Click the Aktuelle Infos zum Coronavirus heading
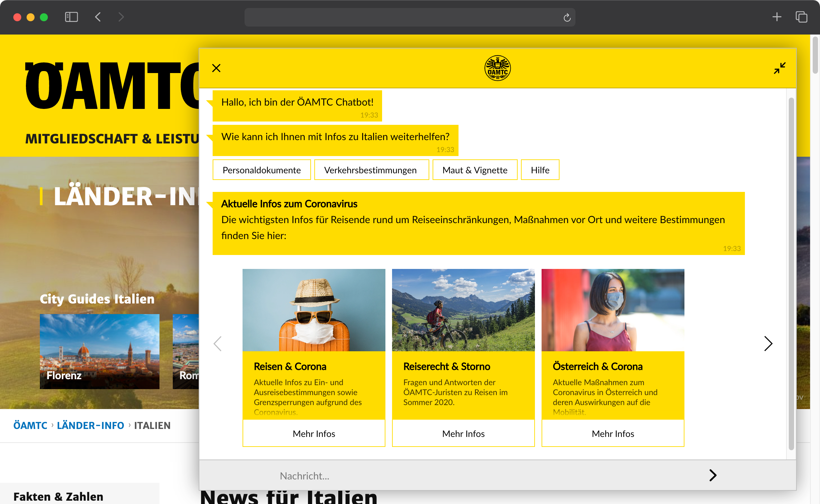The height and width of the screenshot is (504, 820). [x=289, y=204]
